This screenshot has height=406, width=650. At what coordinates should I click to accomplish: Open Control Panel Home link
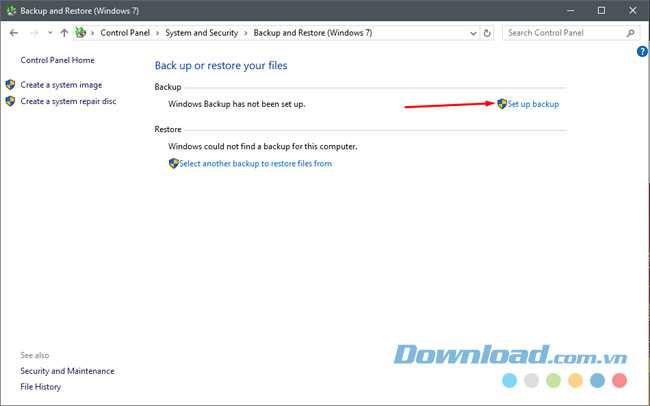58,60
